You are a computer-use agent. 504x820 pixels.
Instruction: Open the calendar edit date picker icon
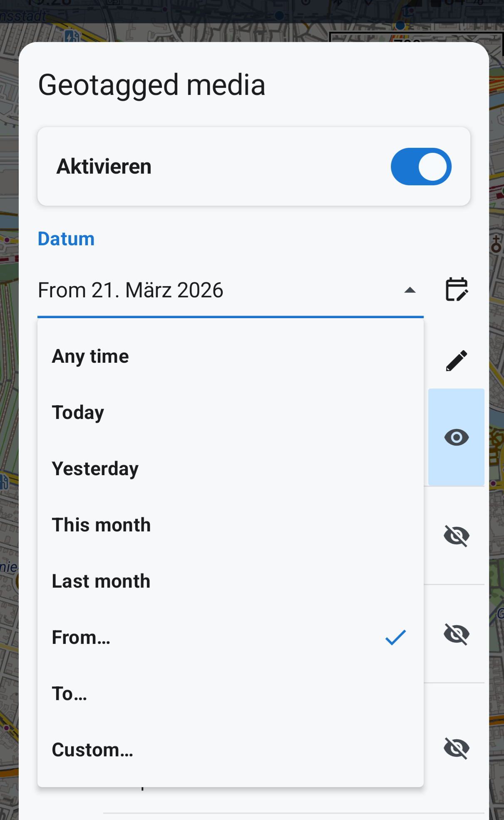click(x=457, y=289)
